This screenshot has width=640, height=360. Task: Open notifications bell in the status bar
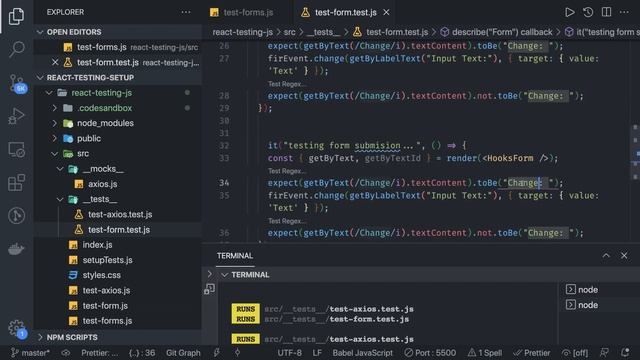(x=625, y=352)
